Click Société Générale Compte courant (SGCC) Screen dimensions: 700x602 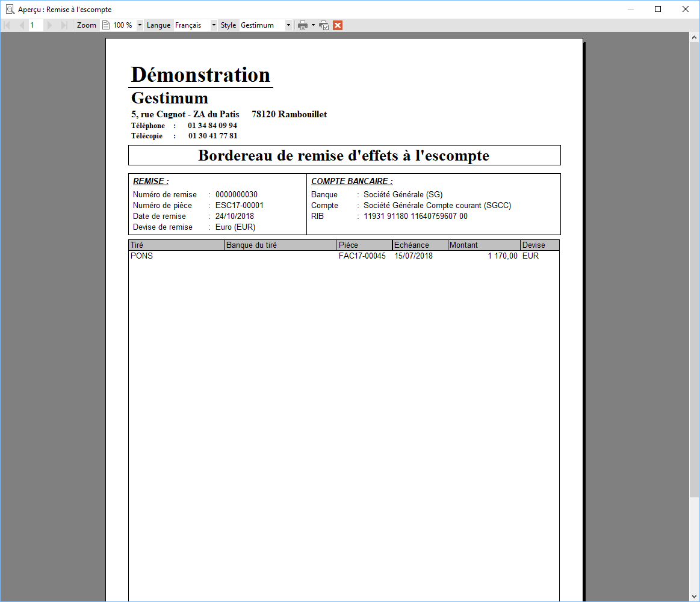click(x=438, y=206)
